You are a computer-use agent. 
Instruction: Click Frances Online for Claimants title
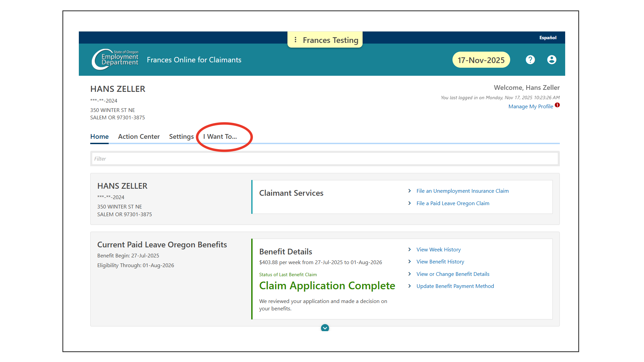(194, 60)
